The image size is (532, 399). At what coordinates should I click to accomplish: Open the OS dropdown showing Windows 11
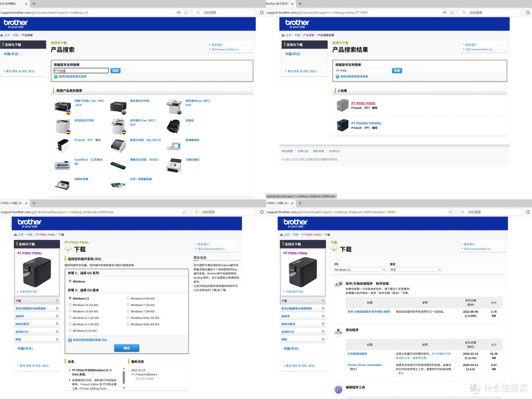click(x=360, y=270)
